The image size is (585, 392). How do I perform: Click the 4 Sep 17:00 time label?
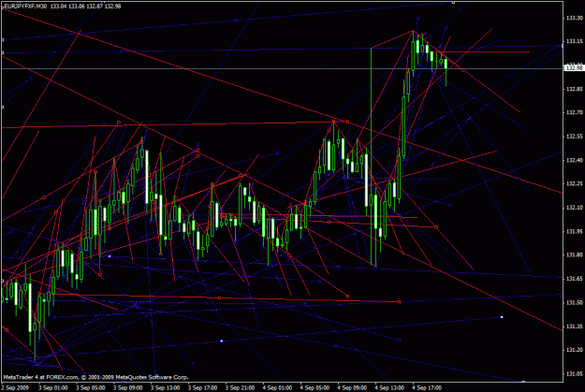pos(427,388)
